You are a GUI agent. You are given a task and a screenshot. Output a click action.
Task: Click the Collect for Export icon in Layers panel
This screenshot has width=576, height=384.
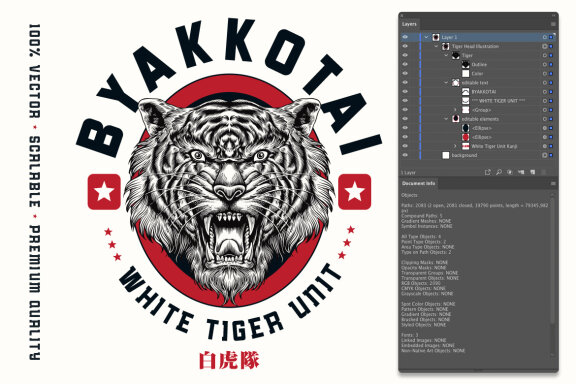[487, 172]
